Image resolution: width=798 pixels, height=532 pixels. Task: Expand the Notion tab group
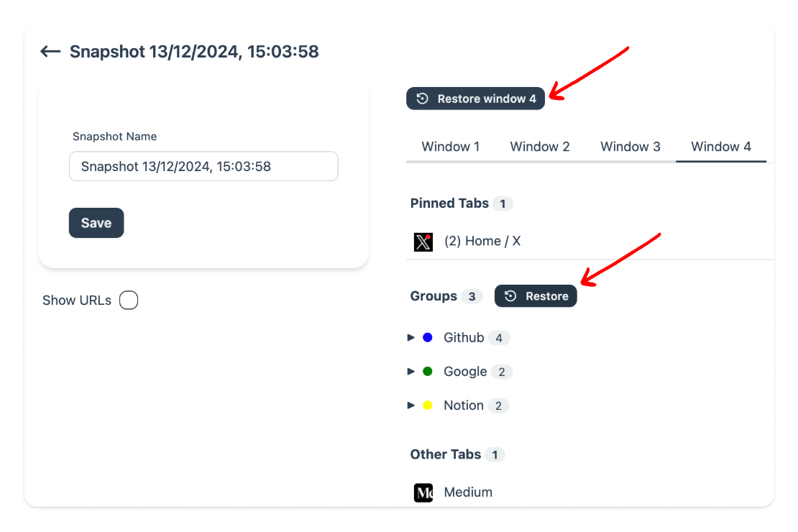coord(411,405)
